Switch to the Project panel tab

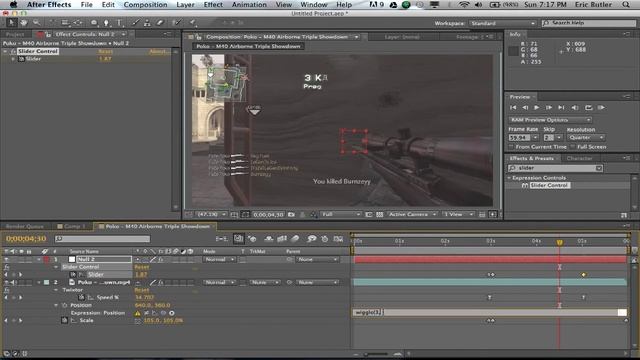[x=16, y=34]
